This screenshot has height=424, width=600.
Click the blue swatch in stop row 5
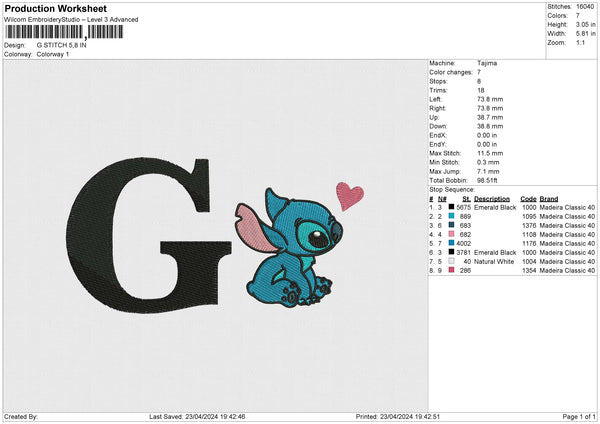pyautogui.click(x=452, y=243)
